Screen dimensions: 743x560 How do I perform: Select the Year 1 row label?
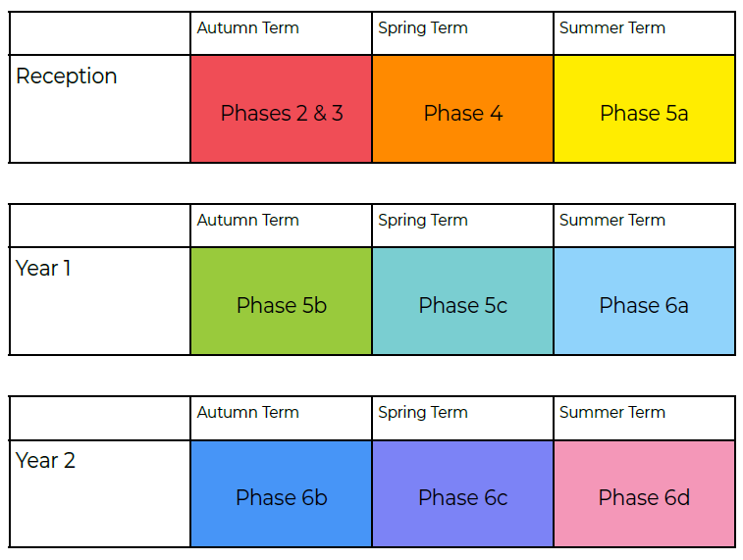(x=44, y=268)
